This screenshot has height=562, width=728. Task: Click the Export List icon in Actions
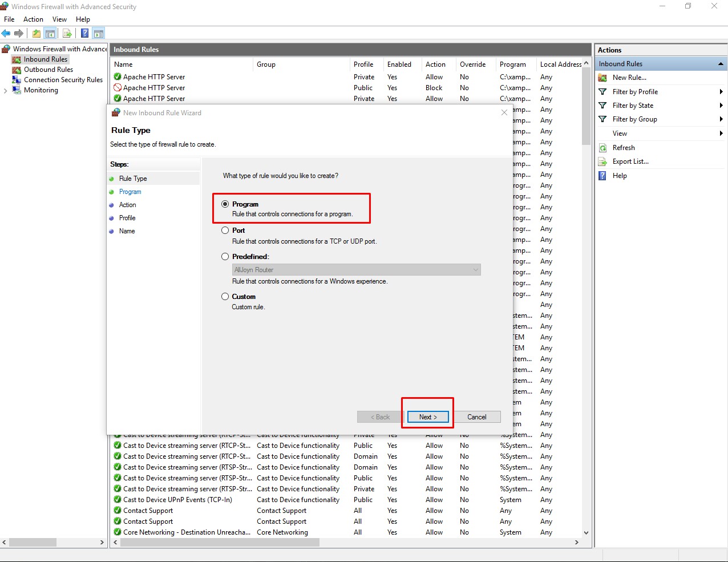point(602,161)
